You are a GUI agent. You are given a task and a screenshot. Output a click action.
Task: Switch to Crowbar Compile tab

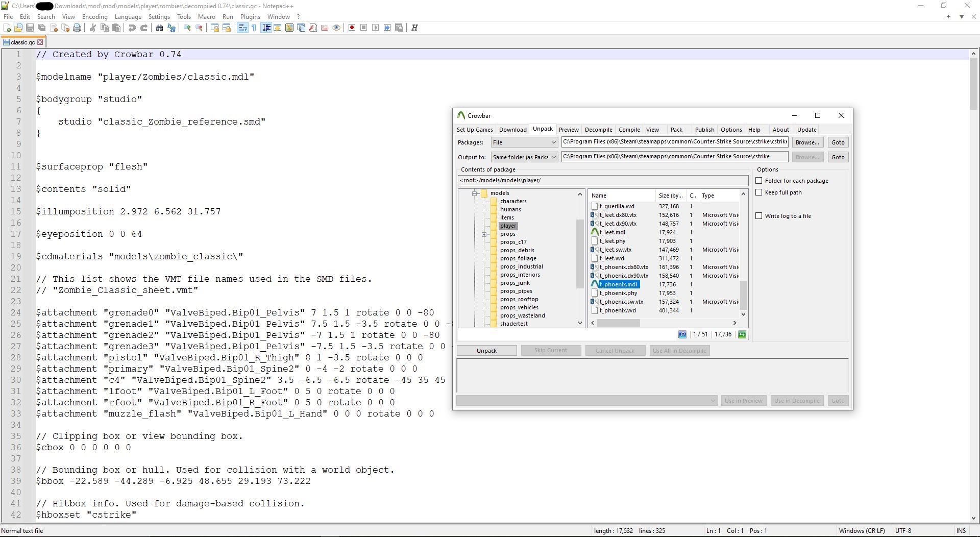coord(629,130)
